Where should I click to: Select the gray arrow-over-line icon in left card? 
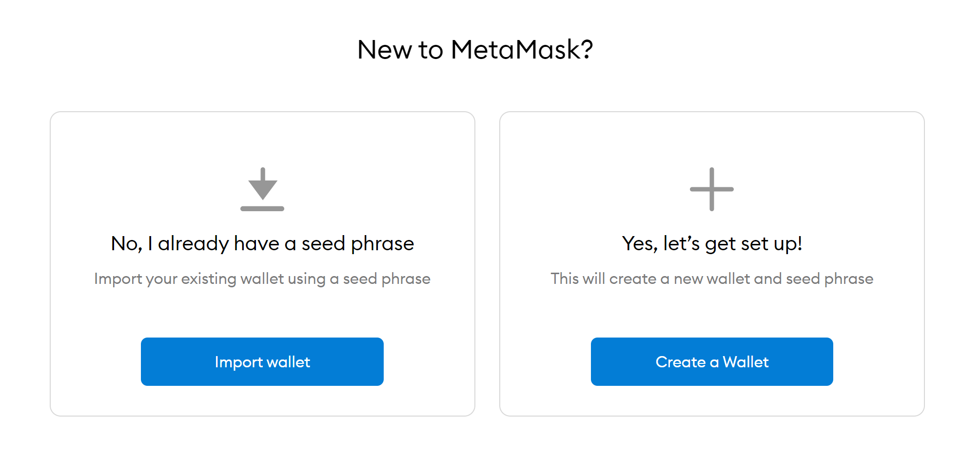[262, 189]
